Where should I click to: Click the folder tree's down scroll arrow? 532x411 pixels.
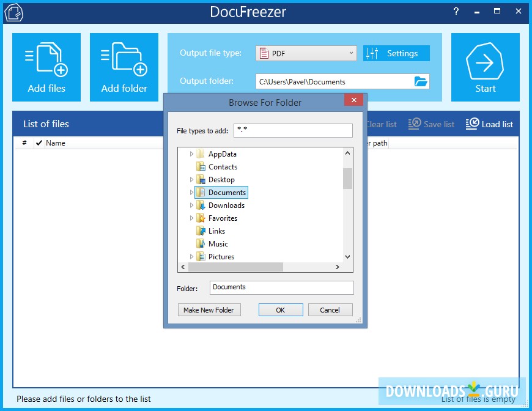pyautogui.click(x=347, y=257)
